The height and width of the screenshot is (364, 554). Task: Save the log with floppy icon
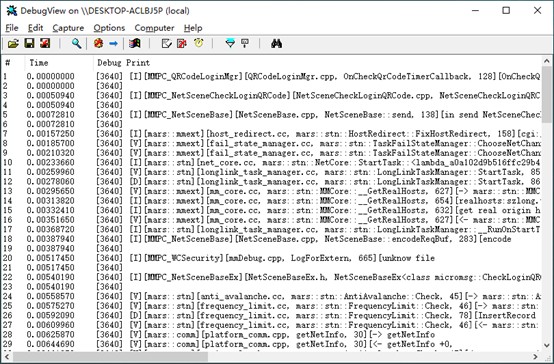[x=29, y=43]
